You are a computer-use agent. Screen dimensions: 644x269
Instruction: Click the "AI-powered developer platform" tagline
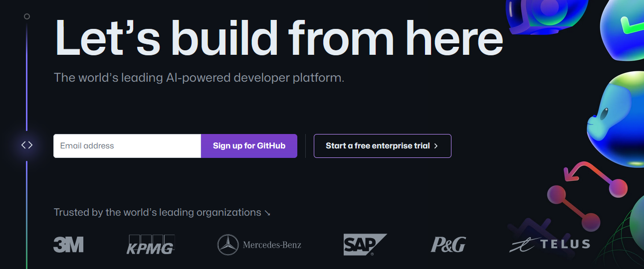point(199,78)
